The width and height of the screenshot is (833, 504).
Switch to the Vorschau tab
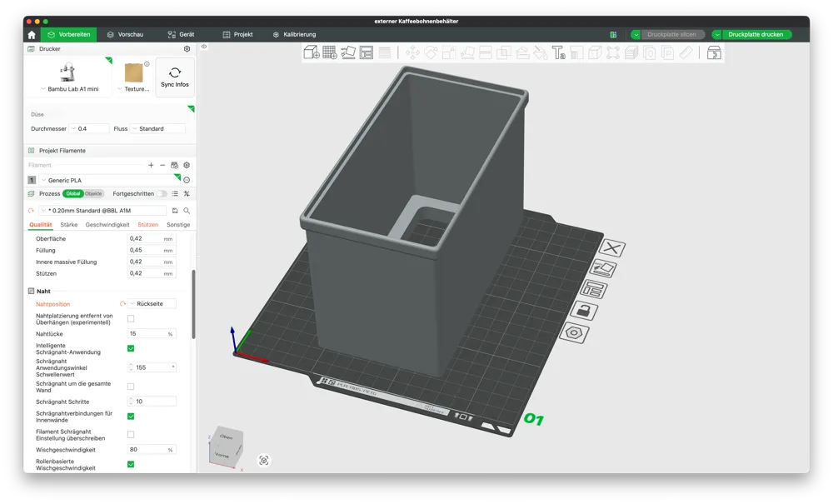(x=125, y=34)
